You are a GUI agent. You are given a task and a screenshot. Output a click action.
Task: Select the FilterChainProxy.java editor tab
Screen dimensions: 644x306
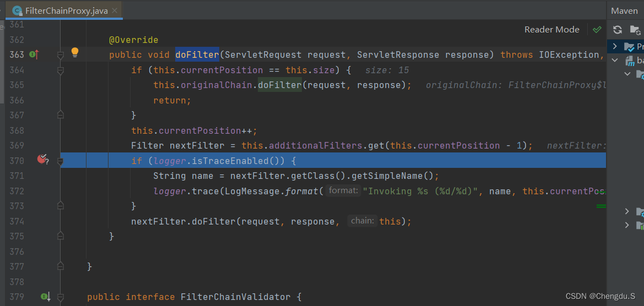tap(64, 10)
